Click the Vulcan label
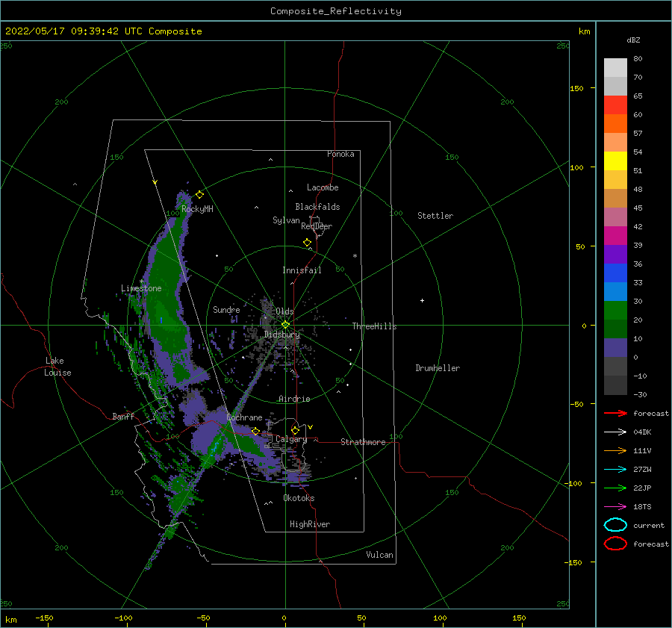This screenshot has width=672, height=628. (380, 555)
